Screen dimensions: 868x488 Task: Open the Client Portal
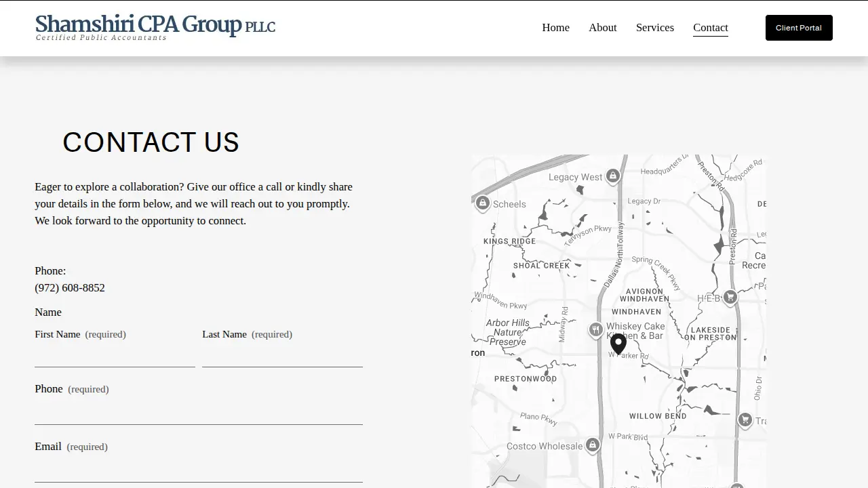(x=799, y=28)
